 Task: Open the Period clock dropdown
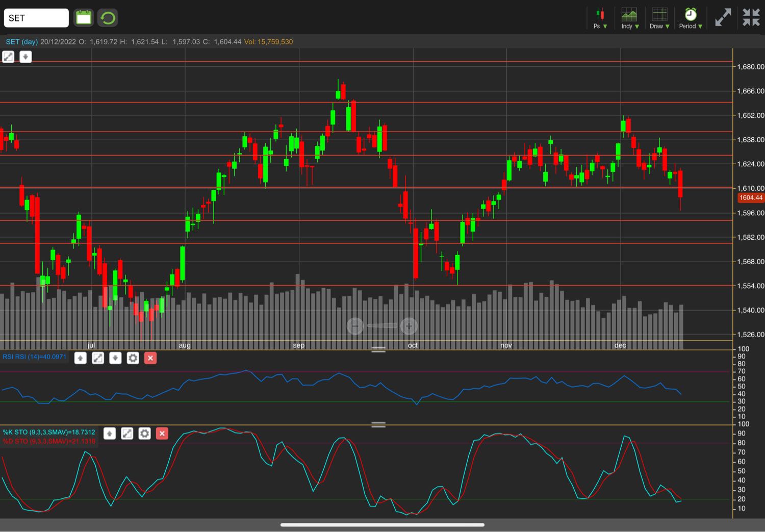point(691,18)
